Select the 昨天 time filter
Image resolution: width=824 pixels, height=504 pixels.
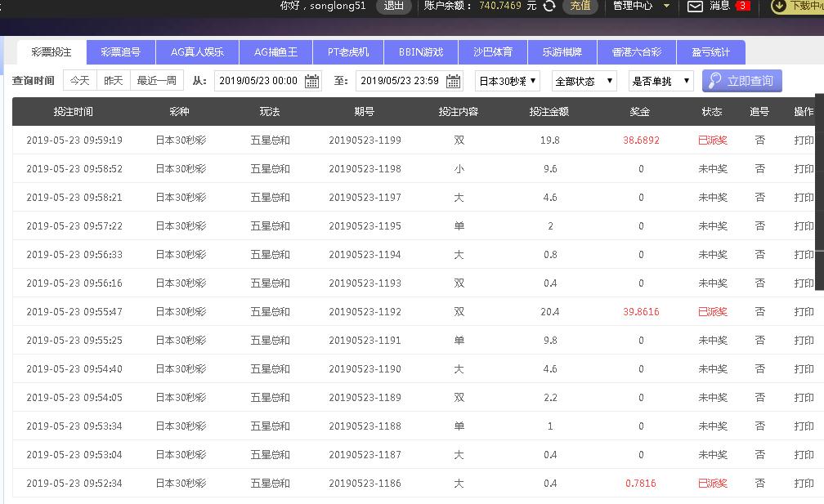click(x=114, y=81)
